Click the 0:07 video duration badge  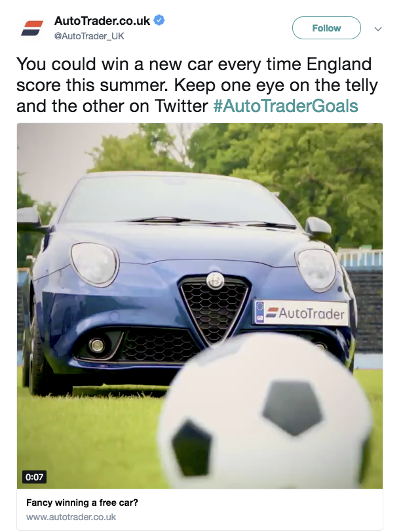34,477
